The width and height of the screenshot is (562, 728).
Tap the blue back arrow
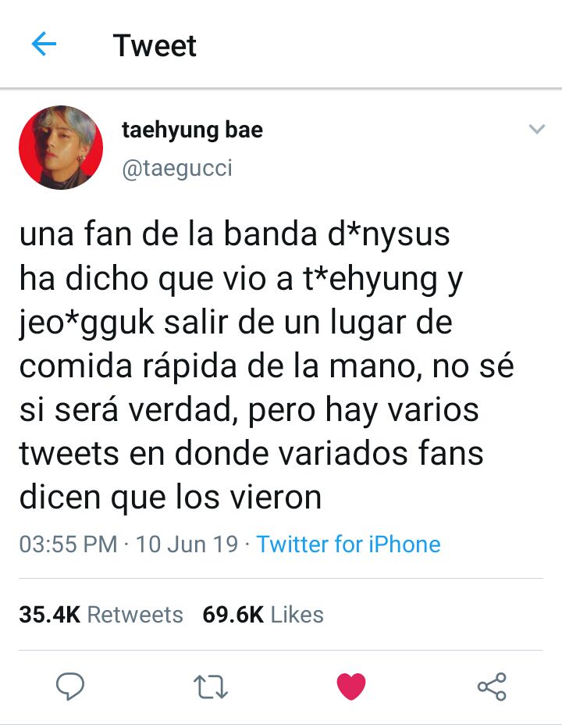pyautogui.click(x=44, y=44)
